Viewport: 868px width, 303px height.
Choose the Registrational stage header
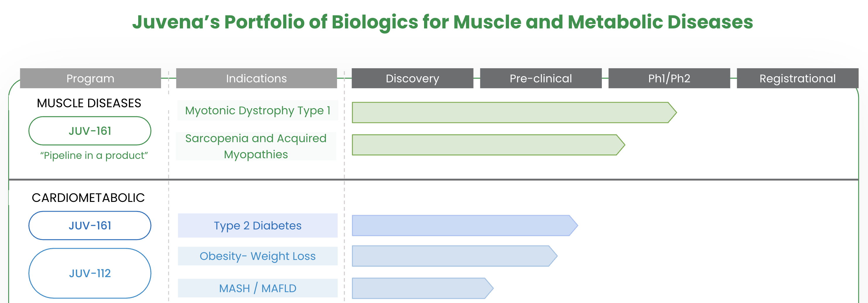tap(797, 78)
